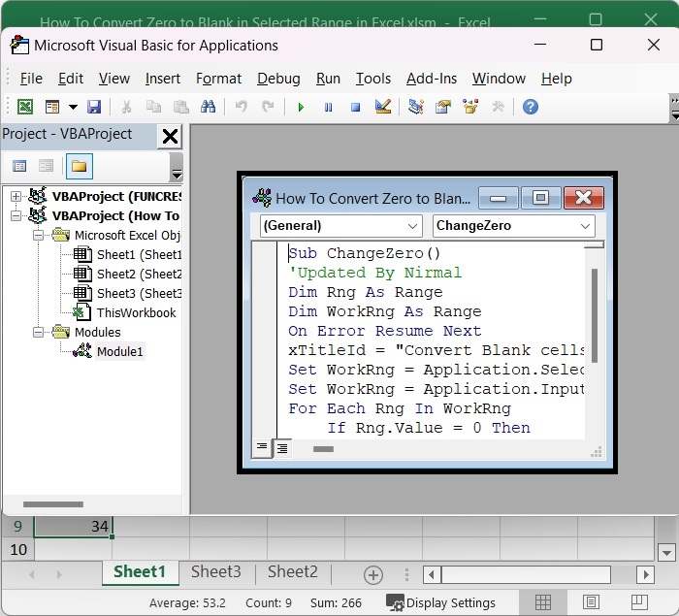
Task: Add a new sheet with plus button
Action: pos(372,574)
